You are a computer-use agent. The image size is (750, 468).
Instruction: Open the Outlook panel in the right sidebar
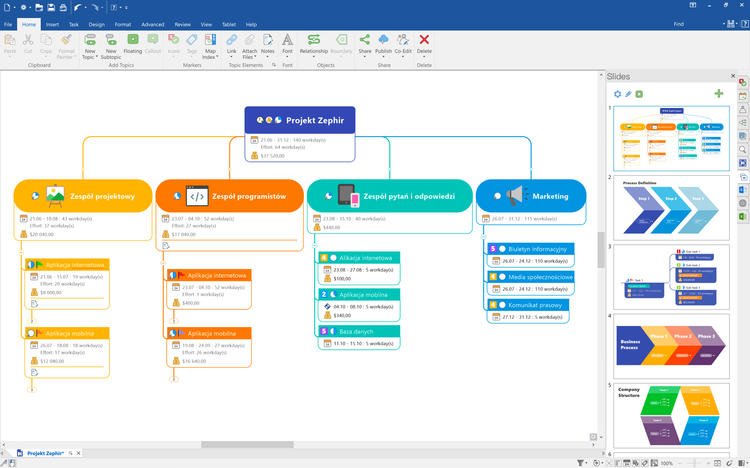coord(742,190)
